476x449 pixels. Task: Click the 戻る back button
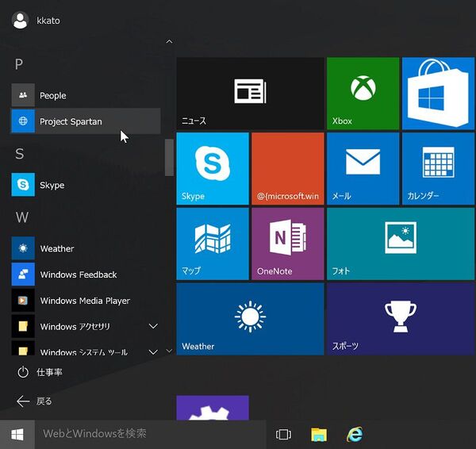(x=34, y=401)
